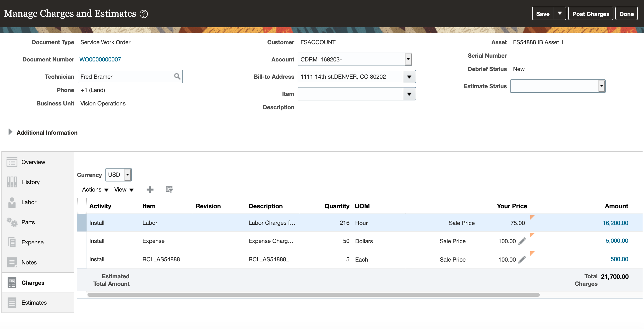This screenshot has height=329, width=644.
Task: Click the help question mark icon
Action: pos(144,14)
